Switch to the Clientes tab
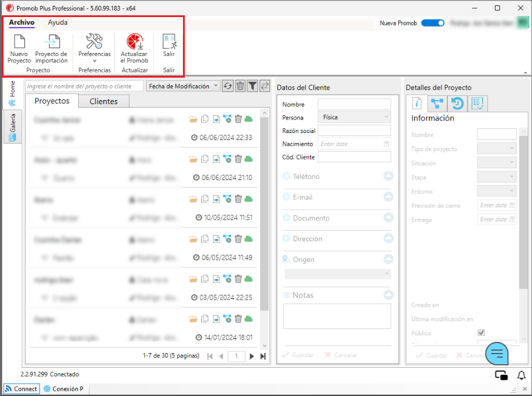 (104, 101)
